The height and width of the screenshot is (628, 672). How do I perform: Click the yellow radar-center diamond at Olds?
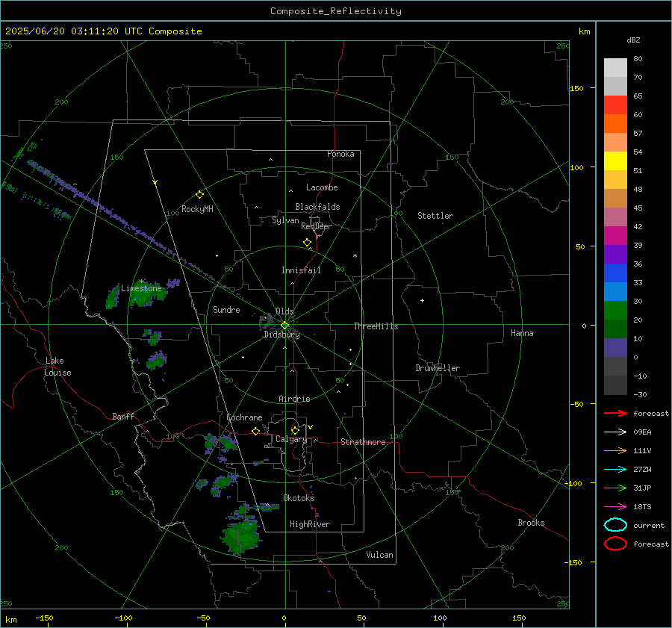(x=284, y=326)
